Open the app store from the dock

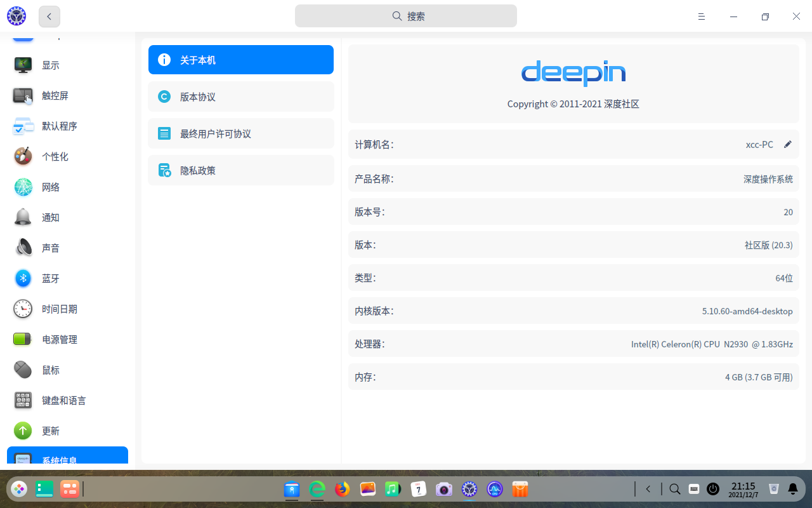[x=520, y=489]
